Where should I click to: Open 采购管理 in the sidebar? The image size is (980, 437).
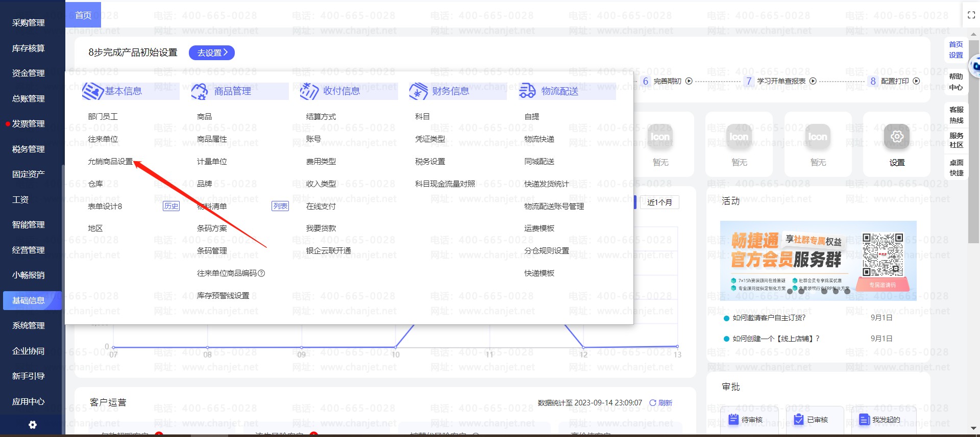29,23
